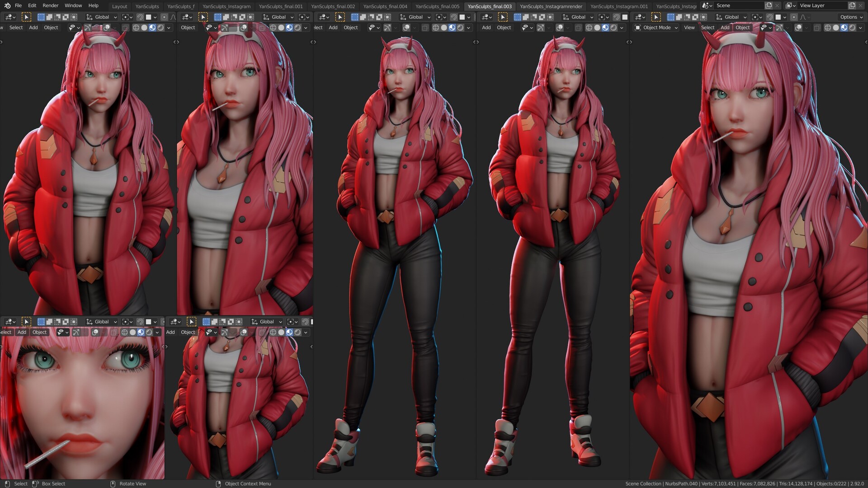
Task: Choose the set new selection mode in the fourth viewport
Action: [518, 17]
